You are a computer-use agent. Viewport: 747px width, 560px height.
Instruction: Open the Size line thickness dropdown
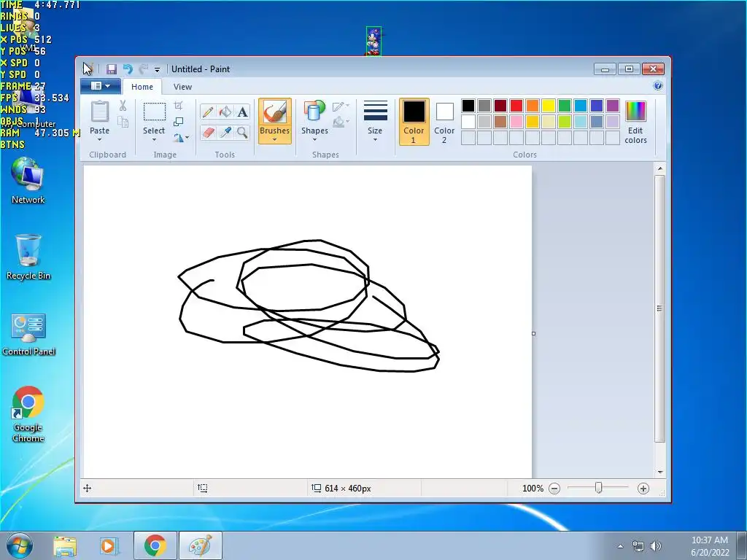click(x=375, y=122)
